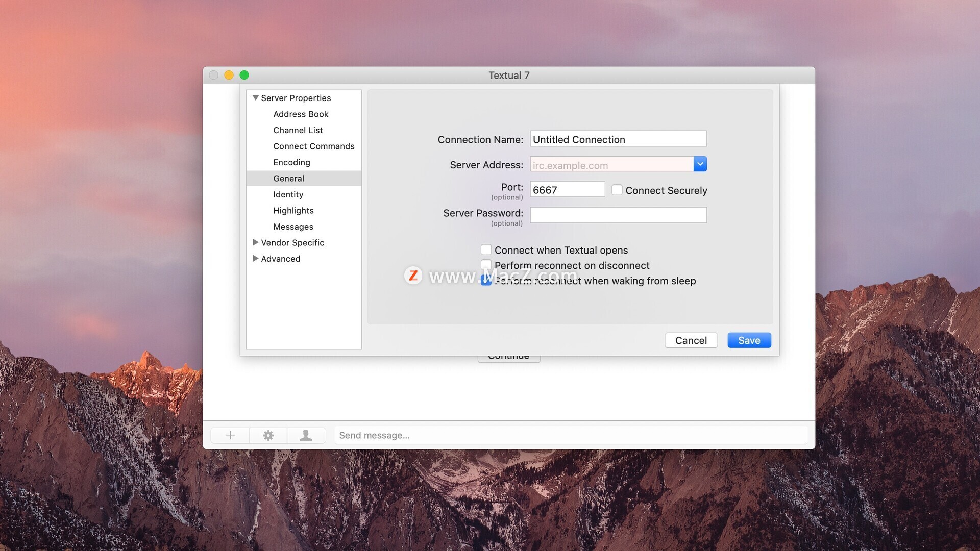Collapse the Server Properties section
Image resolution: width=980 pixels, height=551 pixels.
pyautogui.click(x=256, y=97)
